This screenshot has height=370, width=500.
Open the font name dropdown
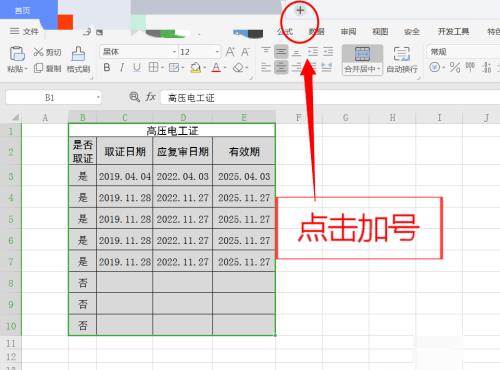174,52
